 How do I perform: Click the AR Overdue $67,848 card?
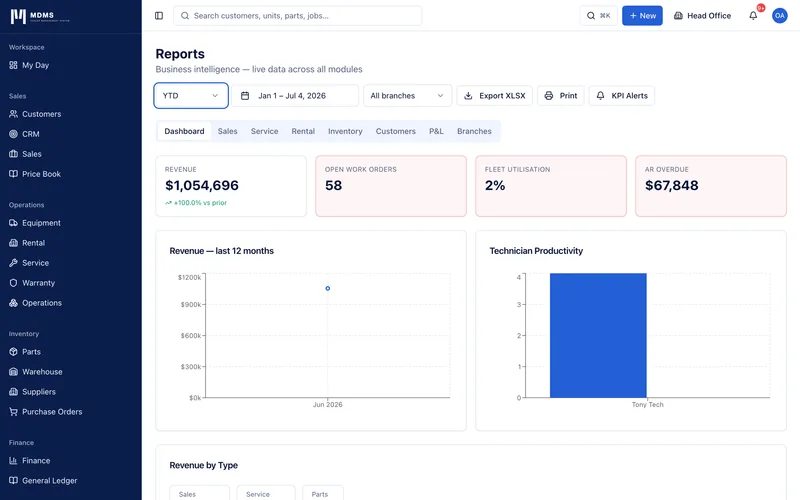pyautogui.click(x=711, y=186)
